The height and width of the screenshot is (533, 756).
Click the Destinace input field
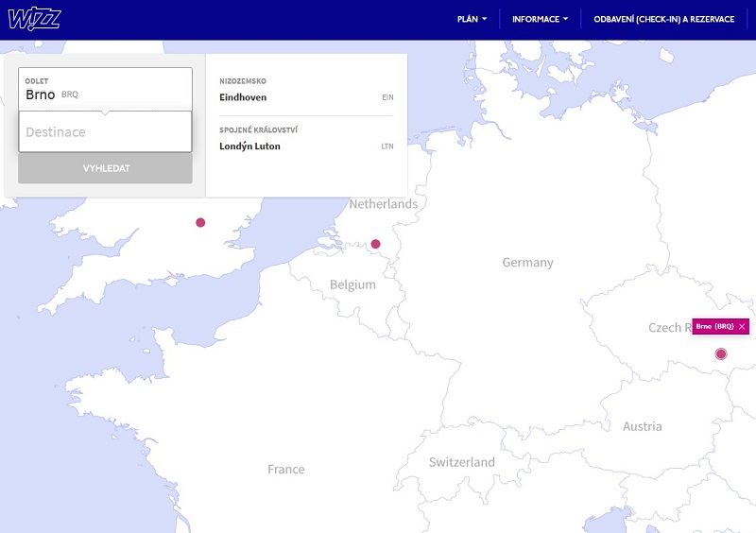(105, 131)
